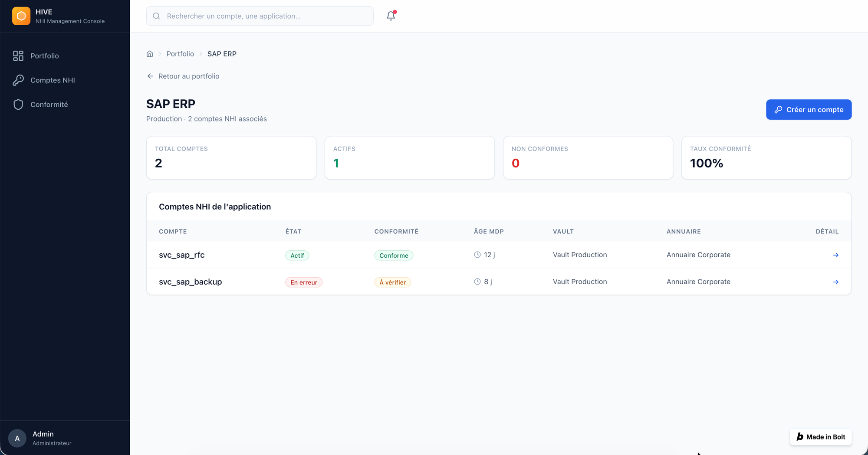
Task: Click the home icon in breadcrumb
Action: click(150, 54)
